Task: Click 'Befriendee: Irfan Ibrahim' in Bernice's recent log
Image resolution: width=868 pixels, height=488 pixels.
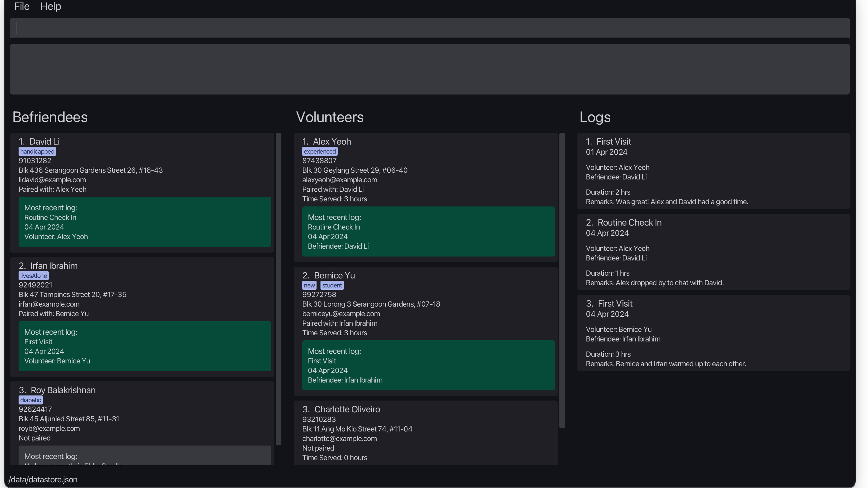Action: click(345, 380)
